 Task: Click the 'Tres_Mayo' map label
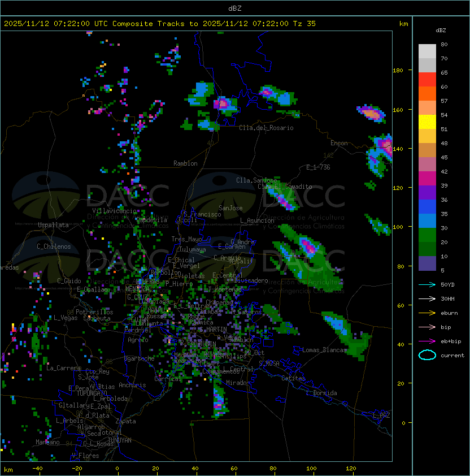tap(186, 239)
